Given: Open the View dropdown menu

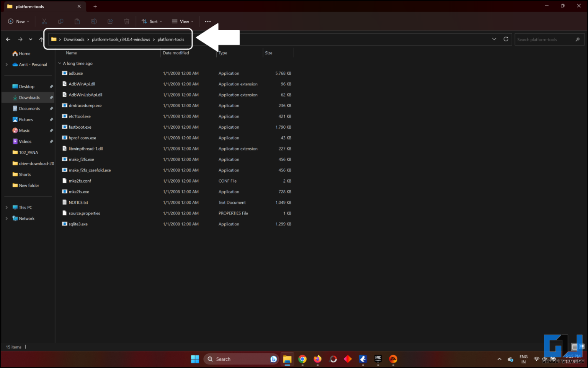Looking at the screenshot, I should pos(183,21).
